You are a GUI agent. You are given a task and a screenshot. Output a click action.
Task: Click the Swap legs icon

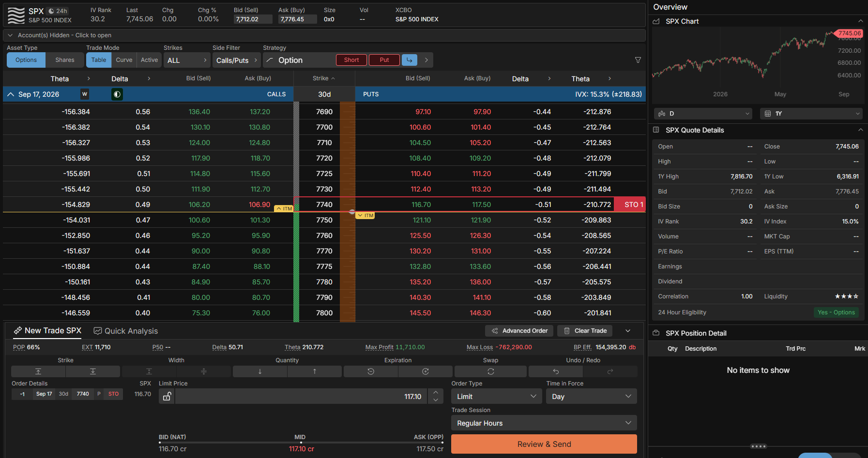(490, 371)
